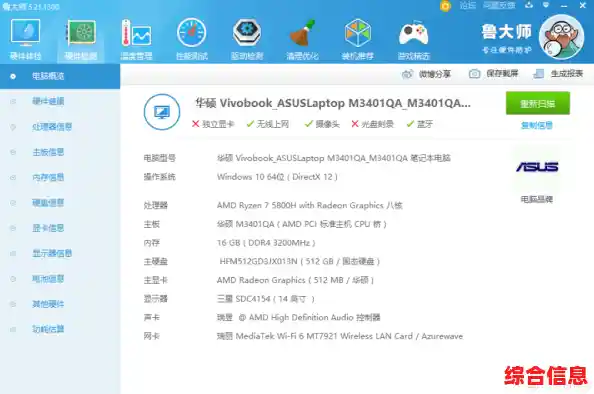Viewport: 594px width, 394px height.
Task: Click the 复制信息 copy info link
Action: [x=537, y=125]
